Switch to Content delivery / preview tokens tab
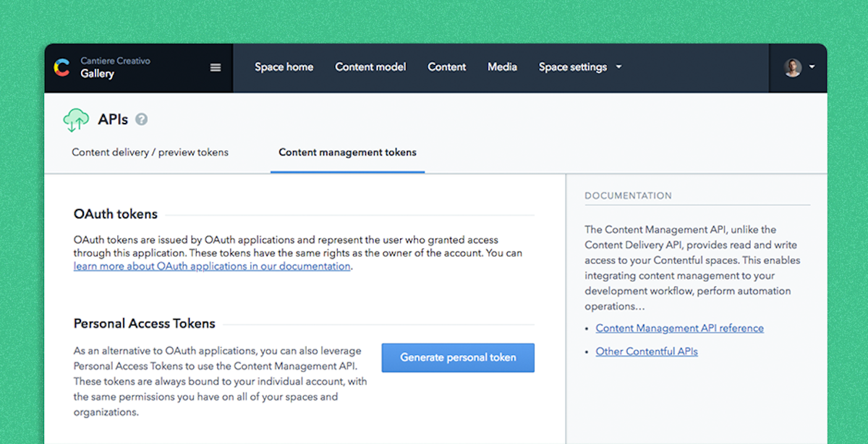Image resolution: width=868 pixels, height=444 pixels. point(150,153)
